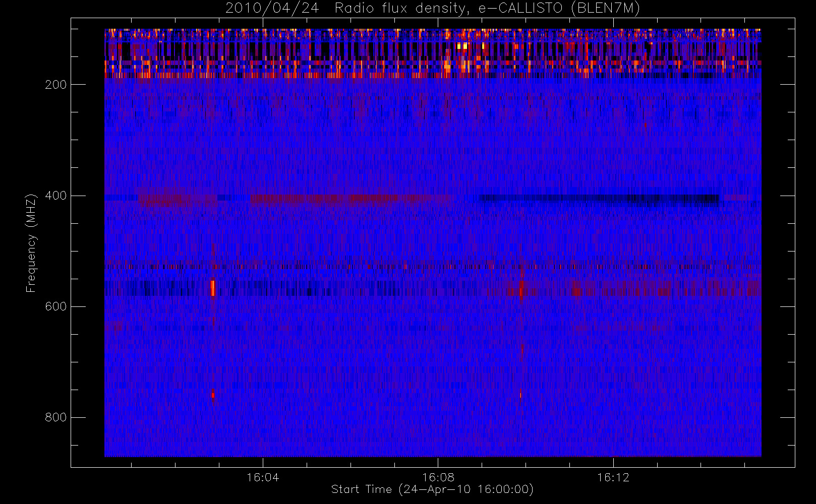The width and height of the screenshot is (816, 504).
Task: Click the plot title 'Radio flux density, e-CALLISTO (BLEN7M)'
Action: pos(488,9)
